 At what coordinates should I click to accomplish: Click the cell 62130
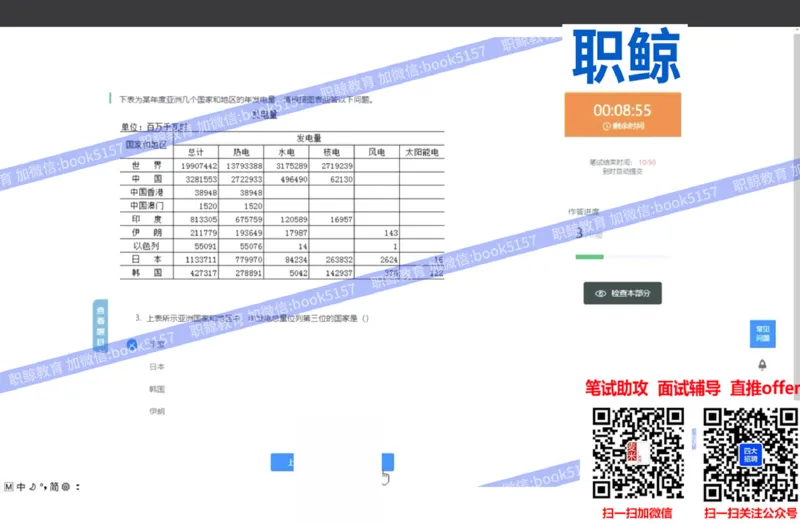pos(341,179)
